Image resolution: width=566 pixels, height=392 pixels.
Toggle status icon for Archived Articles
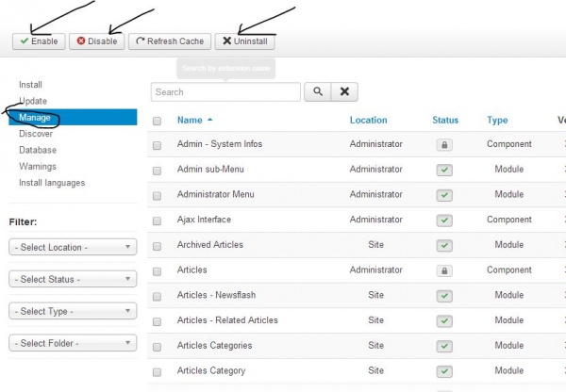pyautogui.click(x=443, y=245)
